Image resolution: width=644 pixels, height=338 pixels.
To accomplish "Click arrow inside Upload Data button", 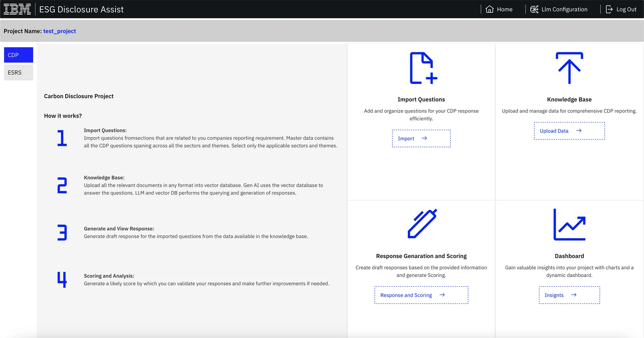I will (x=579, y=131).
